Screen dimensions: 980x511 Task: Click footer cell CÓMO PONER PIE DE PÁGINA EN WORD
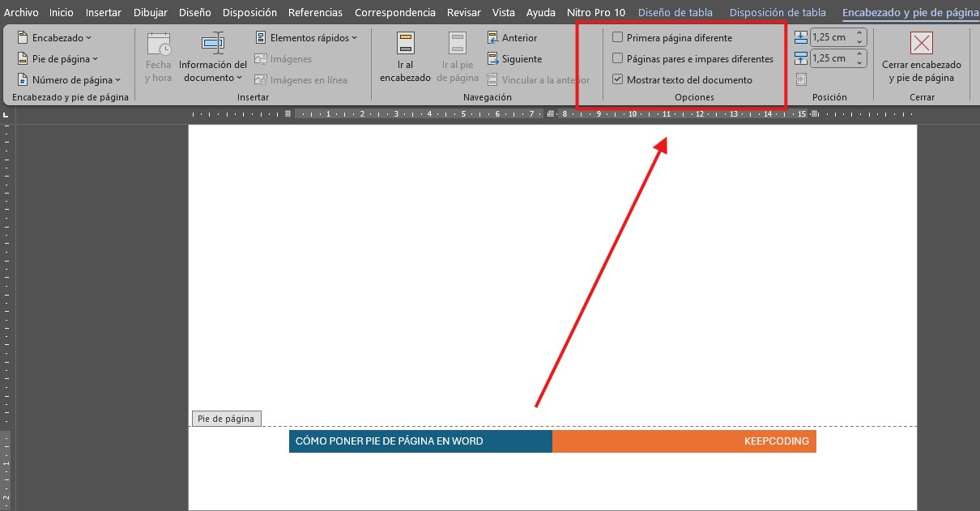[x=420, y=441]
